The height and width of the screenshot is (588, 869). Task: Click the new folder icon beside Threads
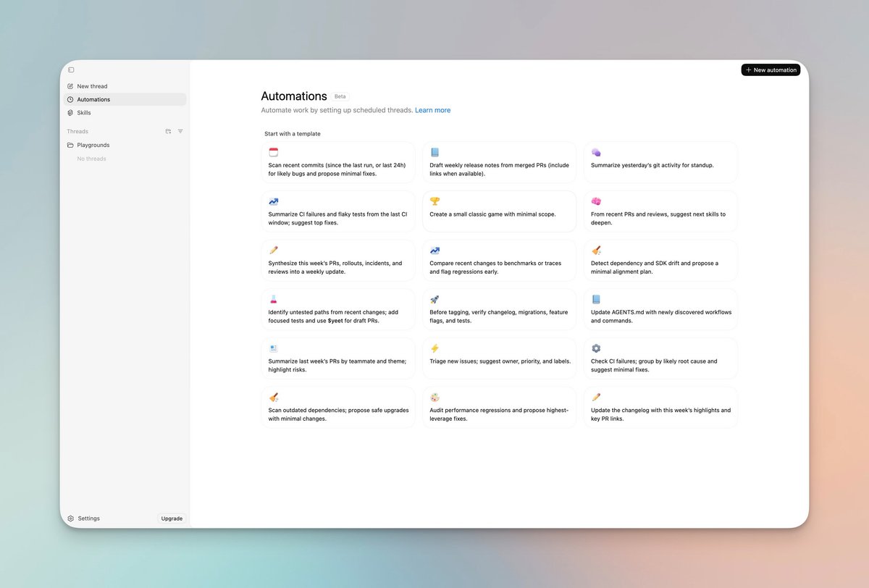coord(167,131)
